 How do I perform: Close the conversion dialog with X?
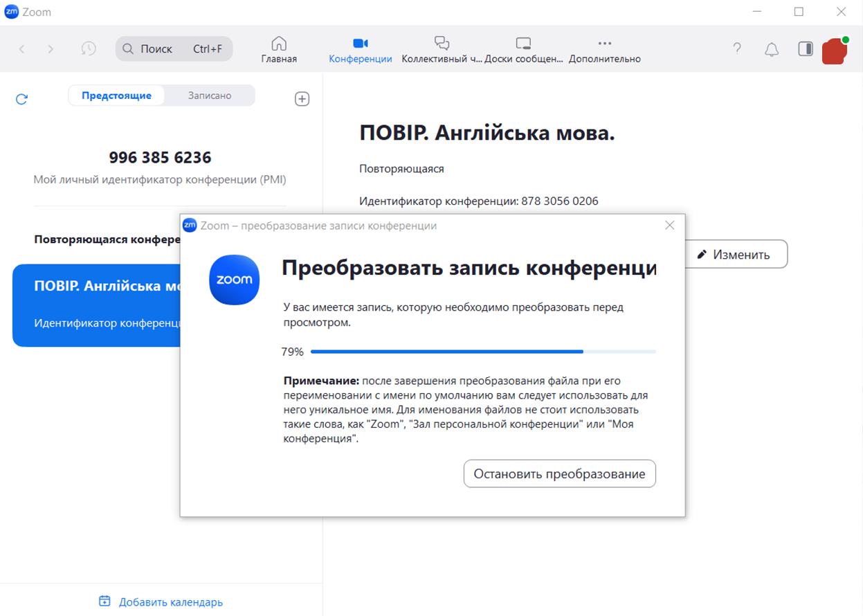pyautogui.click(x=669, y=226)
